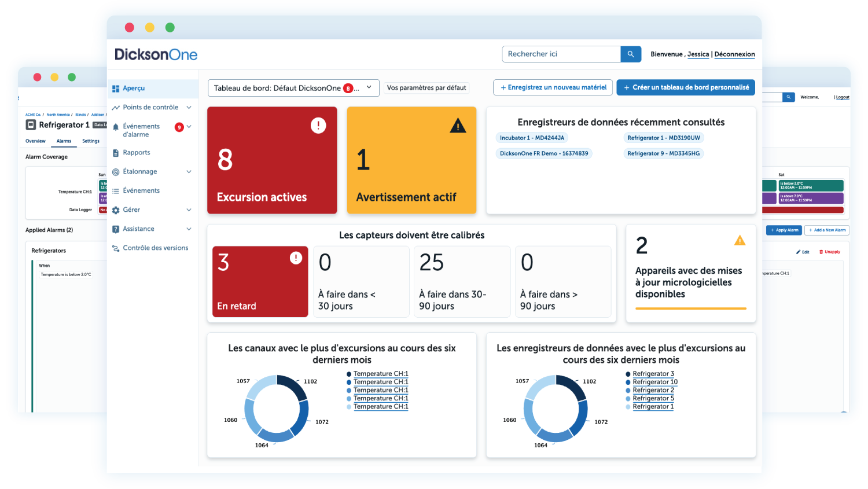Click the Gérer gear icon
868x489 pixels.
click(116, 210)
